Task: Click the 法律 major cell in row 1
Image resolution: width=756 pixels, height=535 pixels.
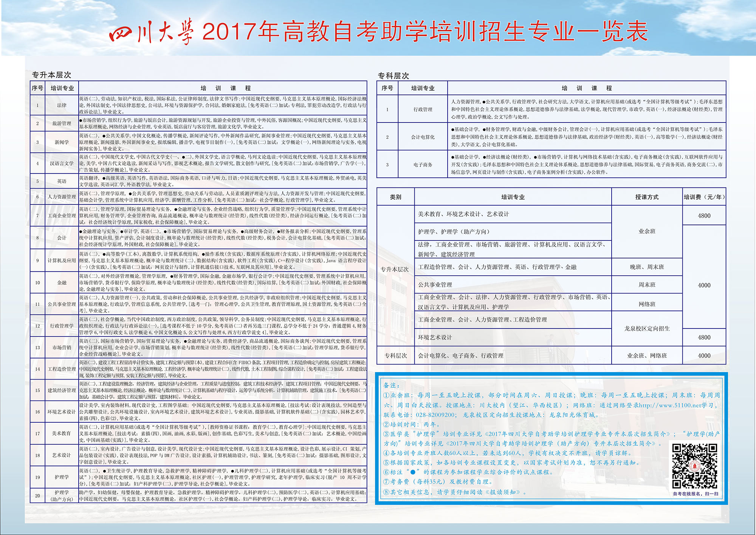Action: coord(62,105)
